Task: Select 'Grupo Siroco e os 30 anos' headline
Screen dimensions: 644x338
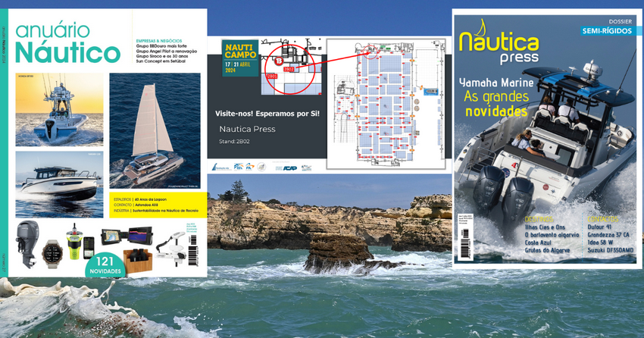Action: (x=162, y=56)
